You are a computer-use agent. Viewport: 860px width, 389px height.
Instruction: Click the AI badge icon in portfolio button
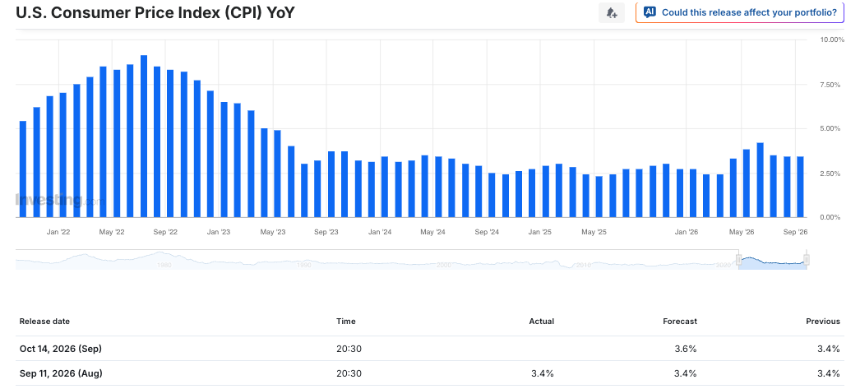click(649, 12)
